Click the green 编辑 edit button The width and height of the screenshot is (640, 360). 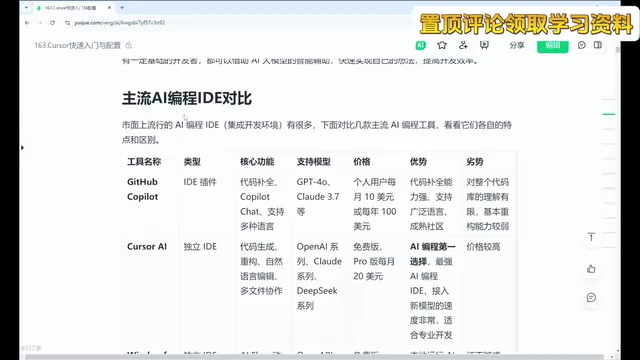pos(553,46)
